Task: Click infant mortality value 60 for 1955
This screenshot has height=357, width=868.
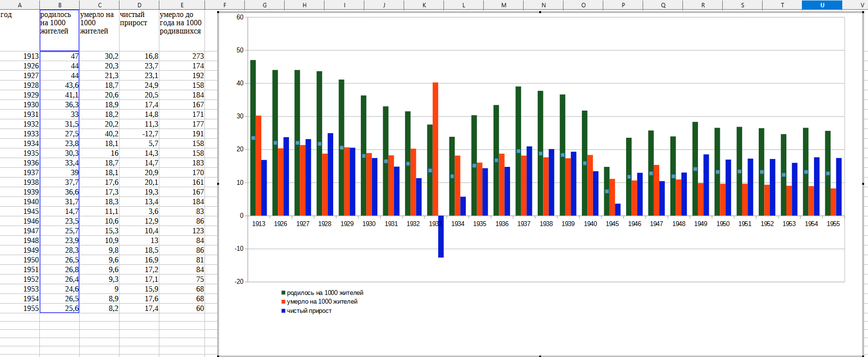Action: [182, 308]
